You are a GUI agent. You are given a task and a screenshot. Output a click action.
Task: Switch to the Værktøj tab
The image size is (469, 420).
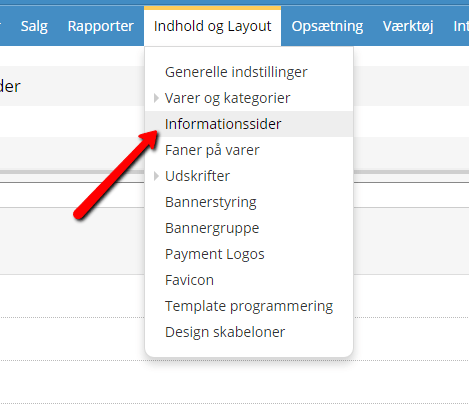pos(408,26)
